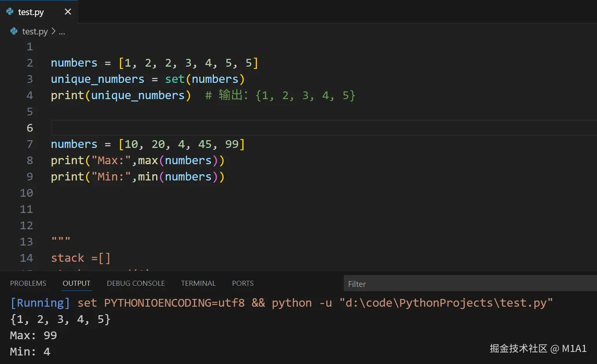Select the test.py editor tab
The image size is (597, 364).
tap(39, 12)
